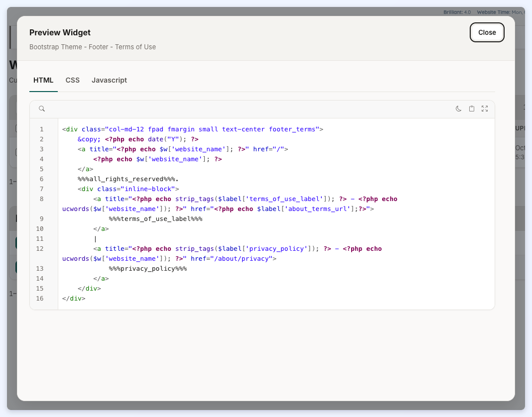This screenshot has width=532, height=417.
Task: Place cursor on %%%all_rights_reserved%%% text
Action: [127, 179]
